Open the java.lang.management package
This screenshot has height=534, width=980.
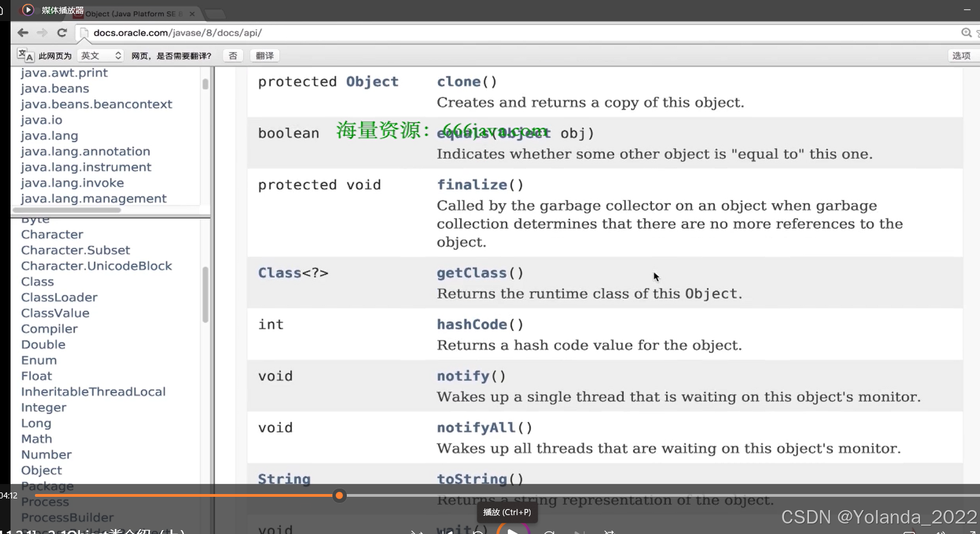click(x=94, y=198)
